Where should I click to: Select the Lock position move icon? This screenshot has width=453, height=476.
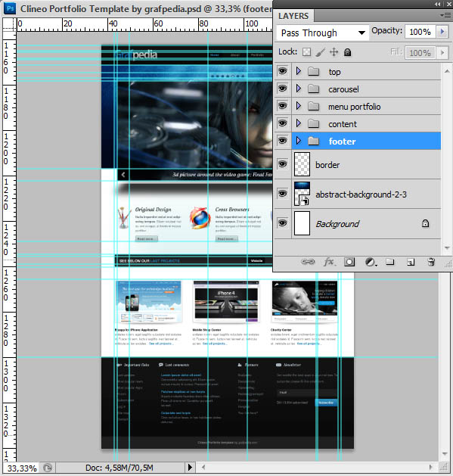(334, 52)
